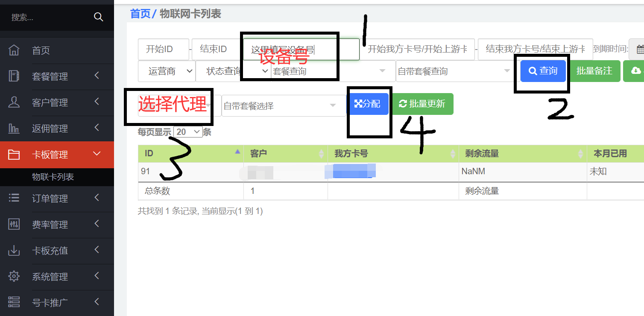Open the 物联卡列表 submenu item
644x316 pixels.
coord(53,177)
